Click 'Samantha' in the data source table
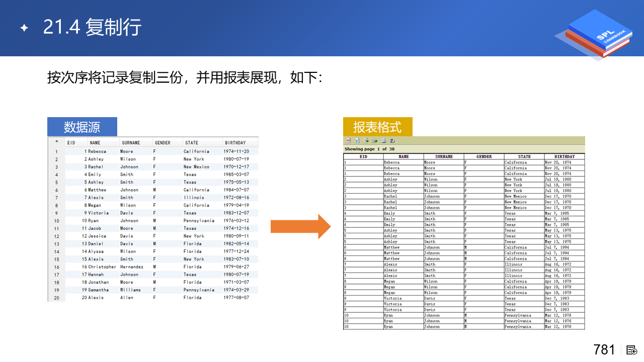 [x=99, y=290]
